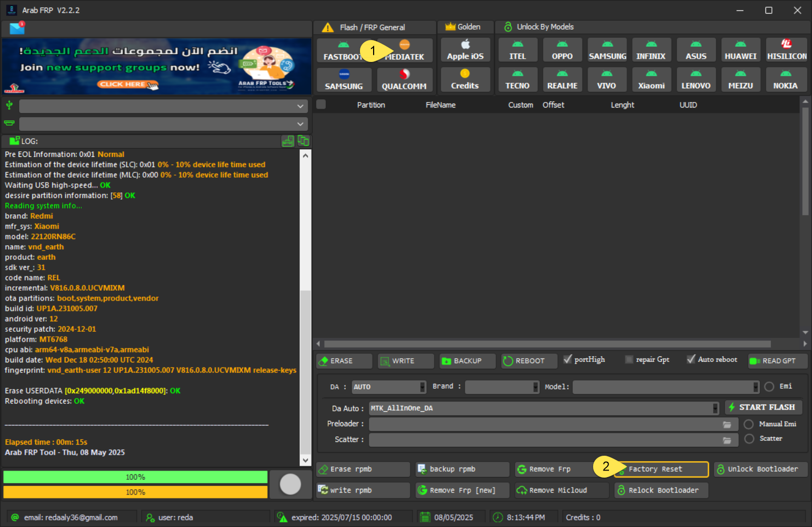The height and width of the screenshot is (527, 812).
Task: Open the mail notification icon
Action: pos(17,28)
